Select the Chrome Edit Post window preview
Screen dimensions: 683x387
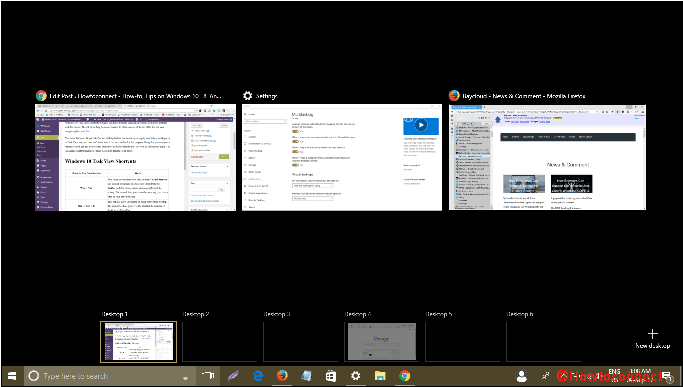click(x=135, y=157)
